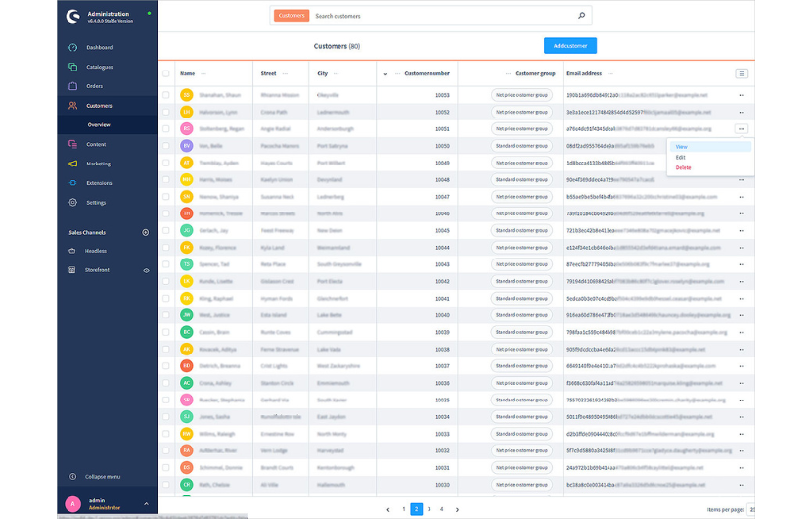Select Delete in the context menu
Image resolution: width=812 pixels, height=519 pixels.
683,167
